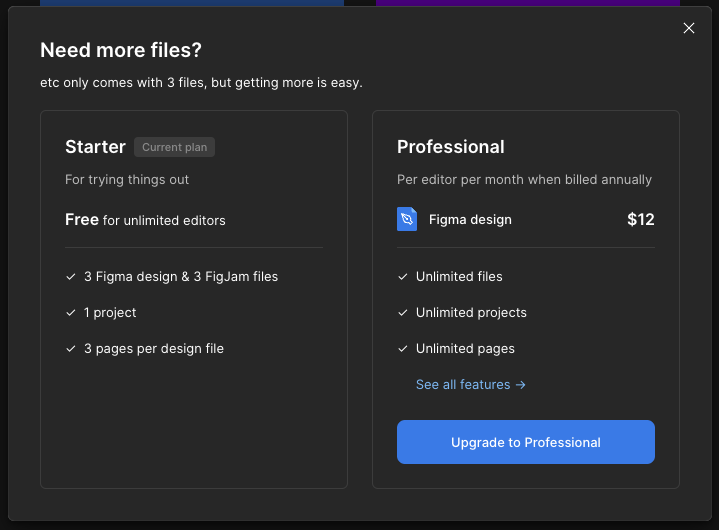Click the Figma design file icon

407,219
